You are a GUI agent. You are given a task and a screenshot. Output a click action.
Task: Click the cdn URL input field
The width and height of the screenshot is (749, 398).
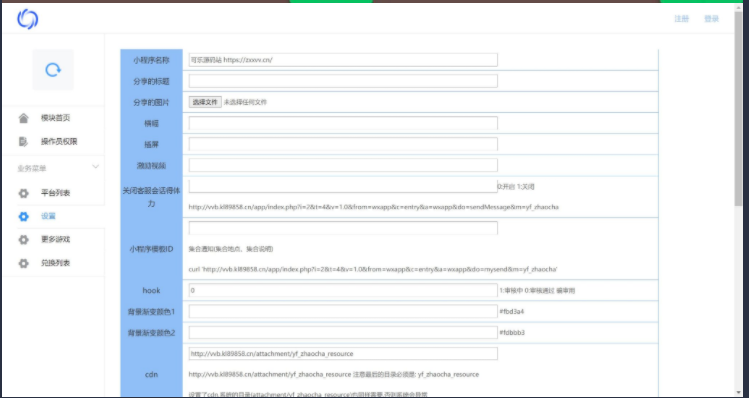click(x=343, y=353)
